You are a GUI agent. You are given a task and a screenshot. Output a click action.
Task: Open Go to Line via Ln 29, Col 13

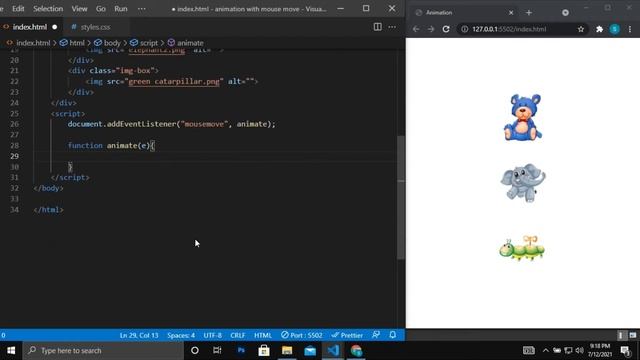[139, 336]
